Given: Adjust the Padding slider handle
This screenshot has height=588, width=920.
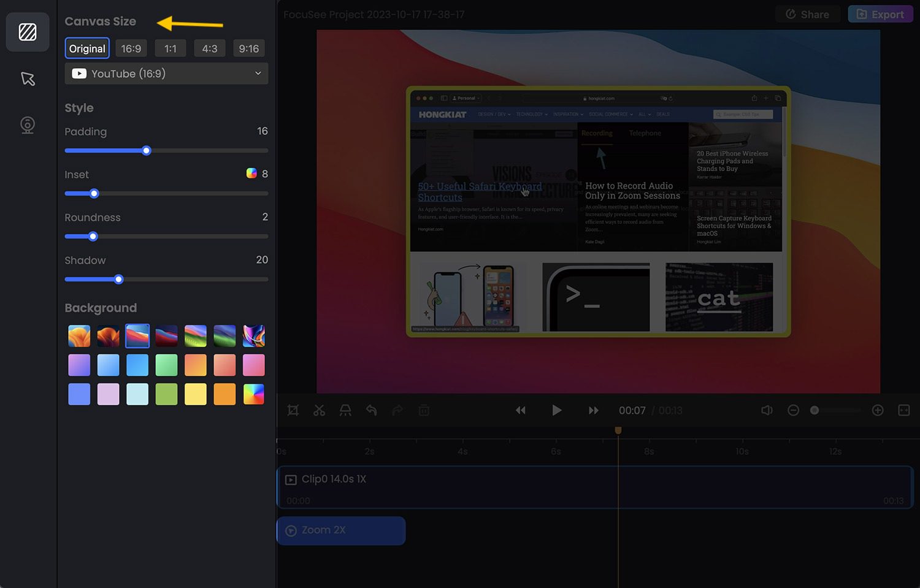Looking at the screenshot, I should tap(147, 151).
